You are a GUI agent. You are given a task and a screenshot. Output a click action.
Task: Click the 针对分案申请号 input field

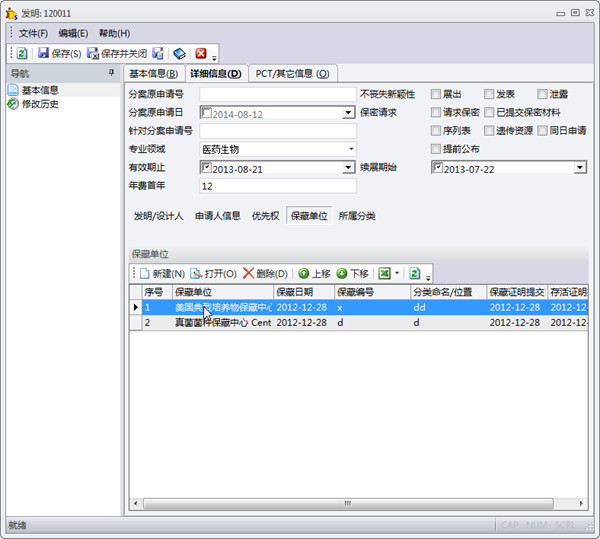[x=278, y=131]
